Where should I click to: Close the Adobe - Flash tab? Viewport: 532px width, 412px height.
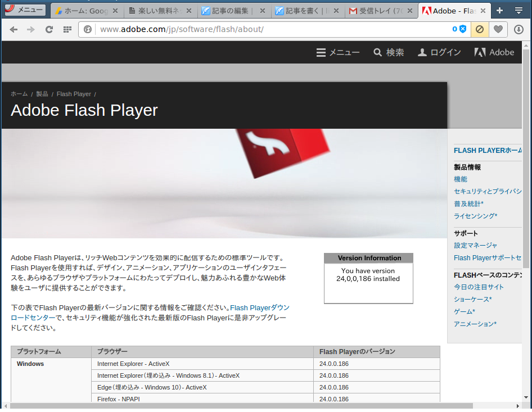[483, 11]
